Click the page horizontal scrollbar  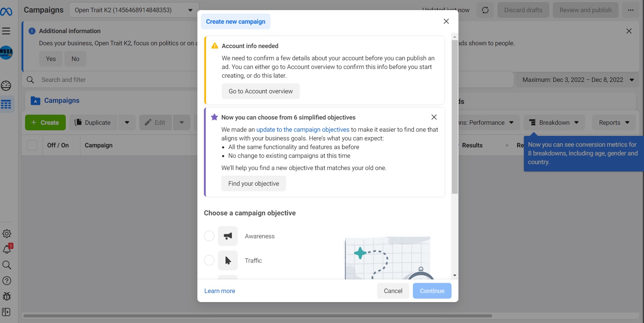click(258, 316)
